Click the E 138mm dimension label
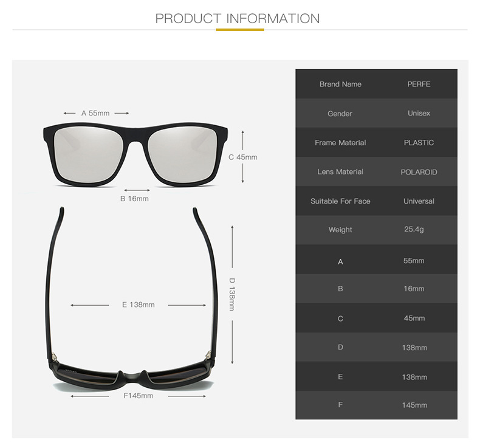Screen dimensions: 480x448 139,305
